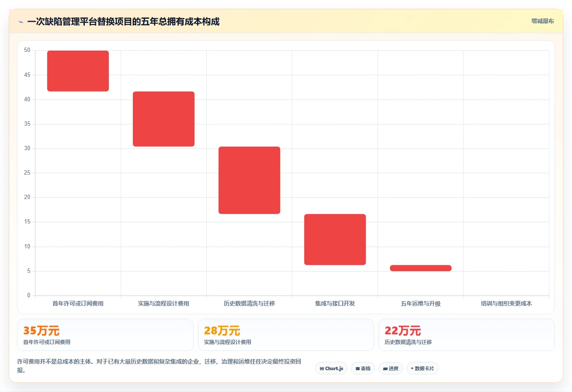The width and height of the screenshot is (572, 392).
Task: Click x-axis label 实施与流程设计费用
Action: click(163, 303)
